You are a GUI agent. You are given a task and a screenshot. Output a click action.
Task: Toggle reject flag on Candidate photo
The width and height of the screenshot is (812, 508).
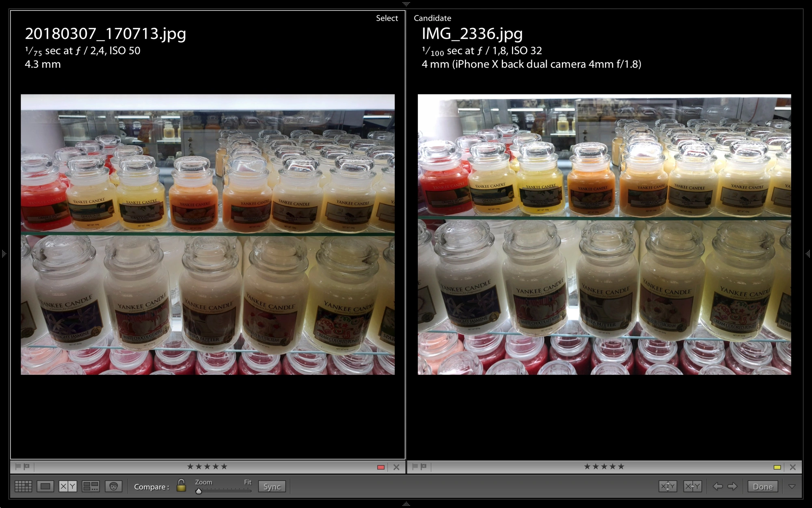point(423,467)
